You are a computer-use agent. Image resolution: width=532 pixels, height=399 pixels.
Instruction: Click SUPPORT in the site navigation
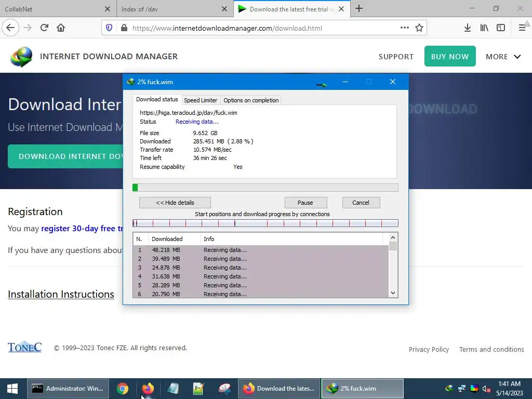[x=396, y=57]
